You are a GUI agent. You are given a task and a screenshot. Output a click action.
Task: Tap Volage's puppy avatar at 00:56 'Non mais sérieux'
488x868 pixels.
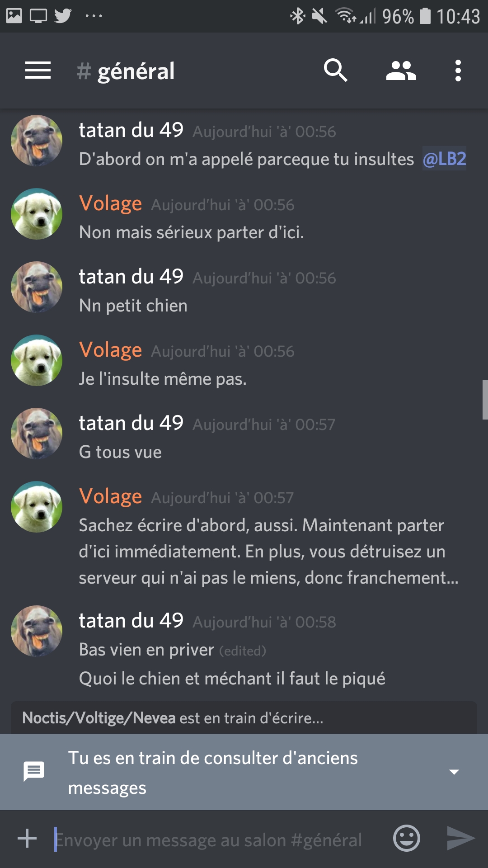(x=37, y=214)
